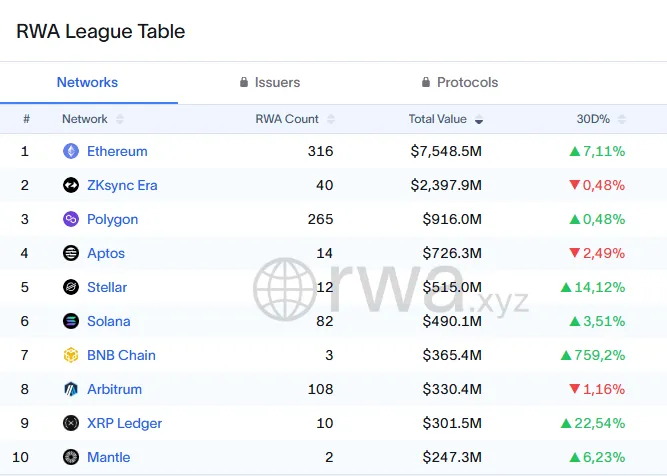Screen dimensions: 667x476
Task: Open the BNB Chain network link
Action: point(121,355)
